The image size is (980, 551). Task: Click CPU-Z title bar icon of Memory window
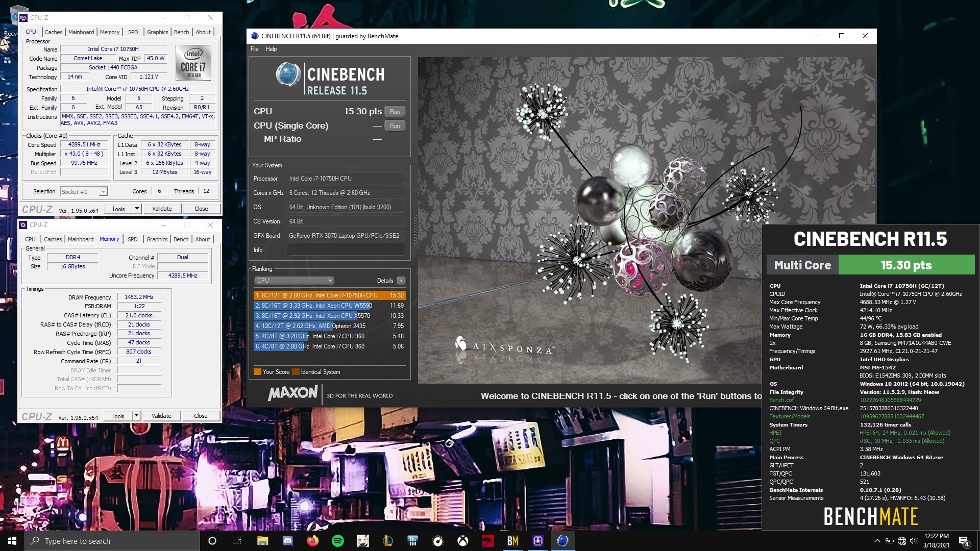pyautogui.click(x=23, y=225)
